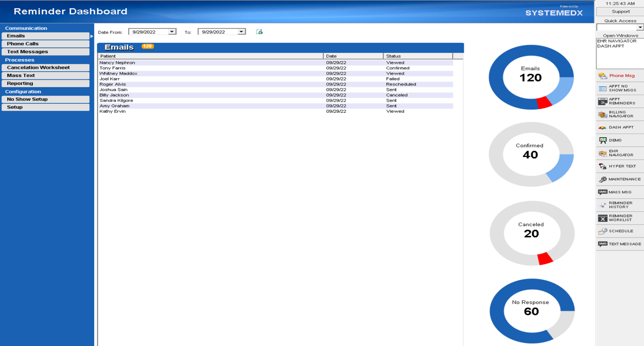Click the Support button
644x346 pixels.
(x=621, y=11)
